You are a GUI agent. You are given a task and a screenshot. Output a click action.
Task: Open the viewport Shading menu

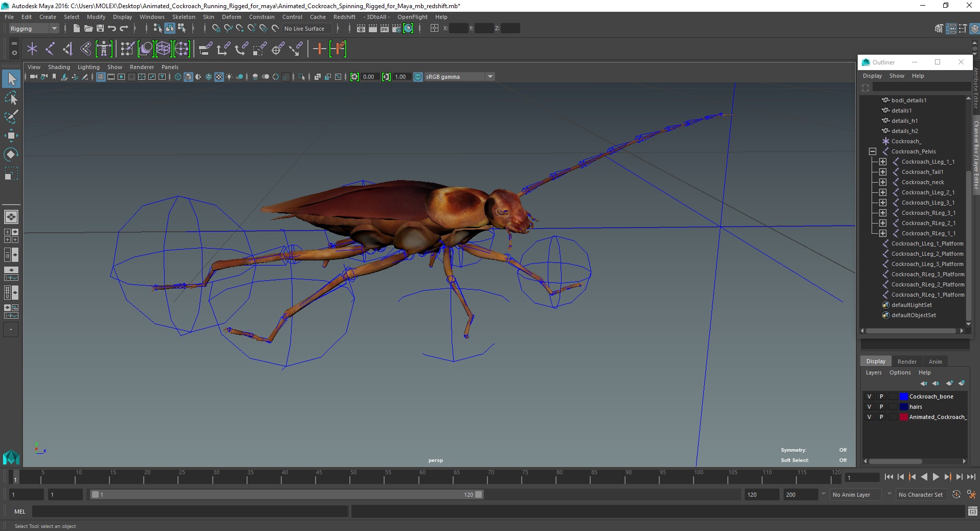point(59,67)
